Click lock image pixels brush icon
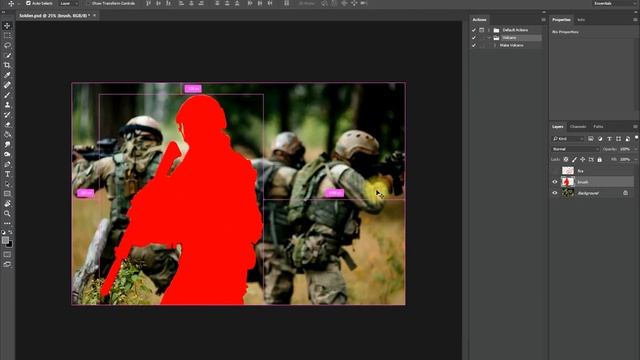 (x=574, y=160)
